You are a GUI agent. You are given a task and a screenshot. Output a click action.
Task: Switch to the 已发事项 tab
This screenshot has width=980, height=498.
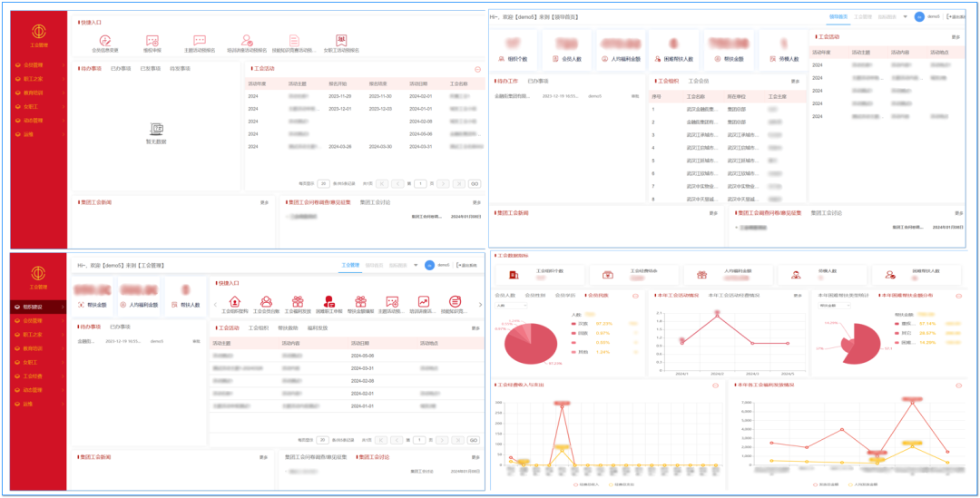(150, 69)
